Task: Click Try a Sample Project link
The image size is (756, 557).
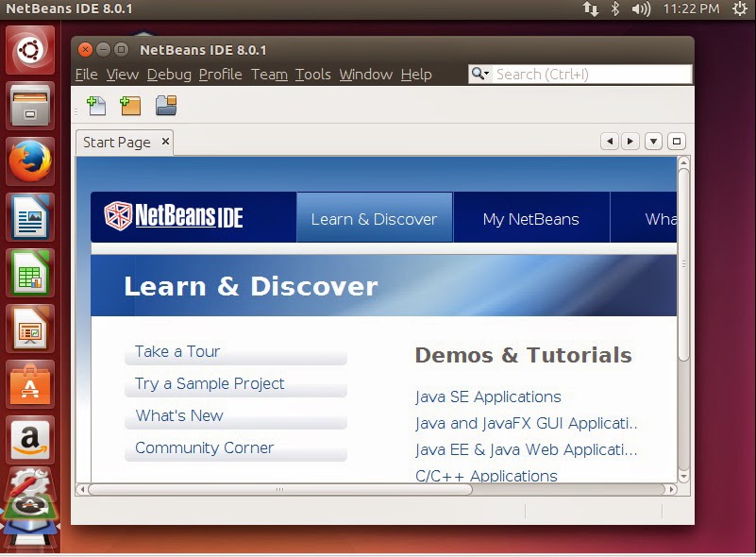Action: 210,384
